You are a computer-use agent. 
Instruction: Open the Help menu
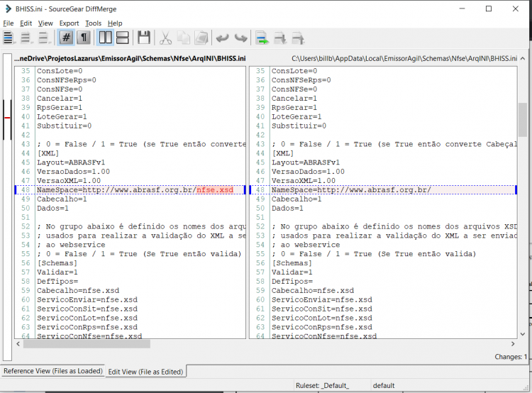[x=115, y=23]
